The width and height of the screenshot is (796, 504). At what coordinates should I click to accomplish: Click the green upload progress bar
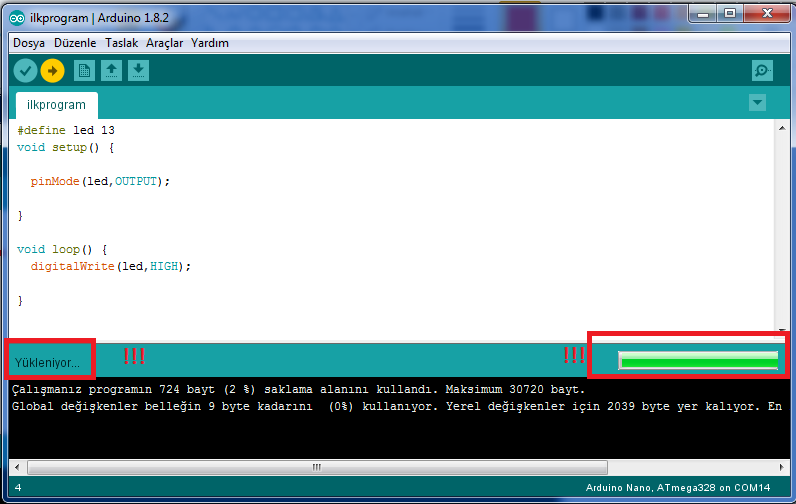point(698,360)
